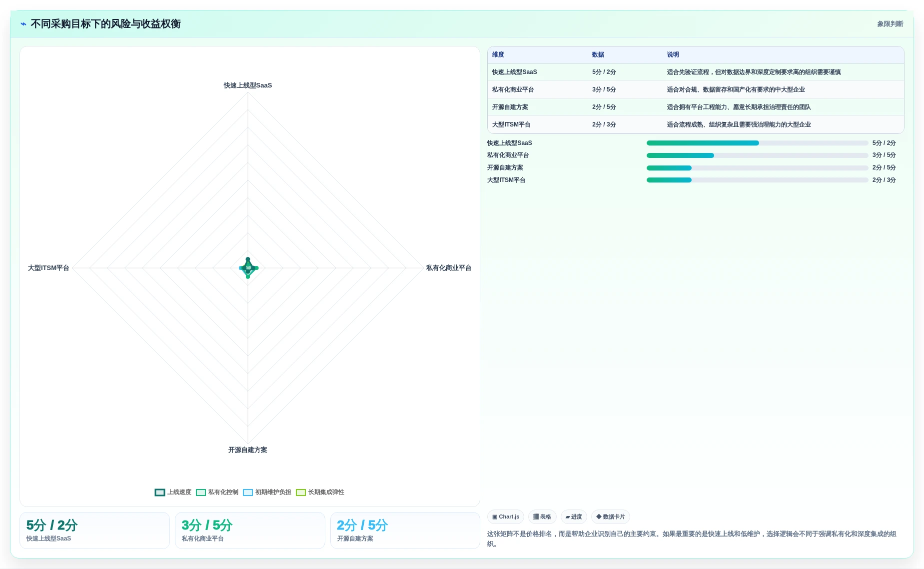
Task: Click the 说明 column header
Action: click(x=673, y=55)
